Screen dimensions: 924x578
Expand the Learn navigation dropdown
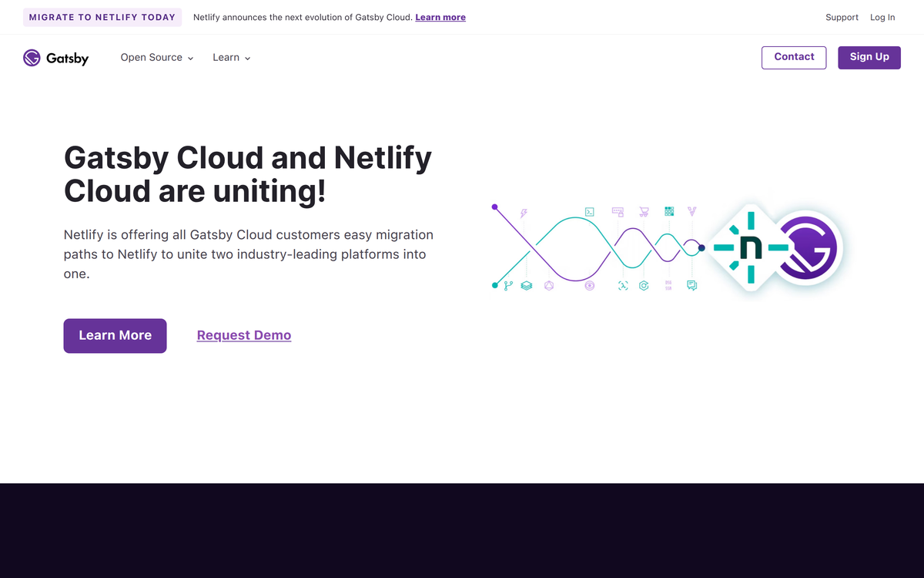232,58
